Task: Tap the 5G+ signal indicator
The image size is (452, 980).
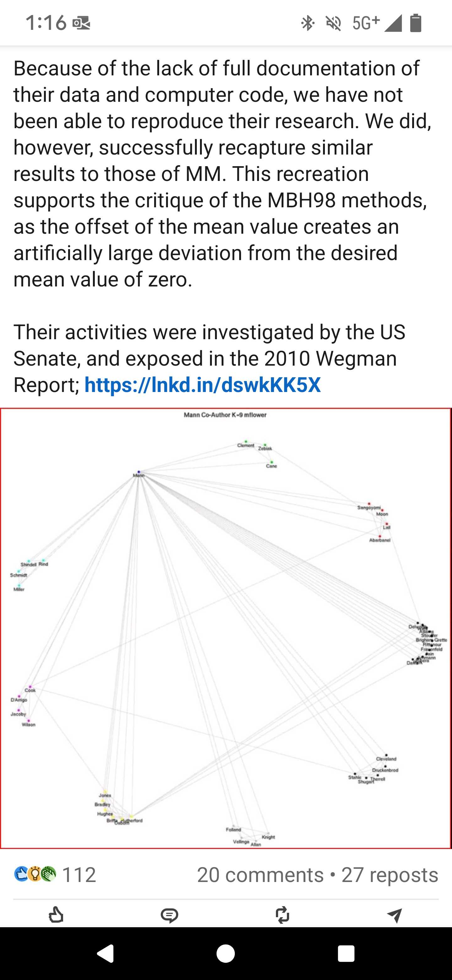Action: 366,23
